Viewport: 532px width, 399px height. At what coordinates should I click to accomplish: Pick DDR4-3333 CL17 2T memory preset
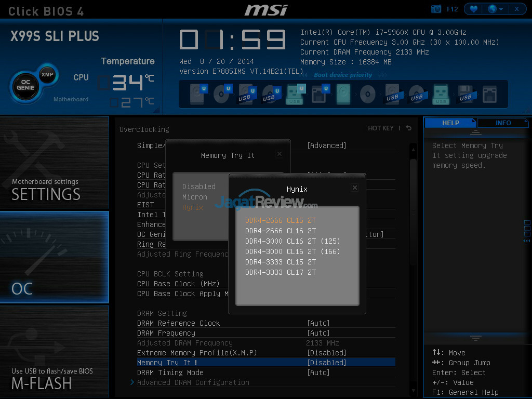click(281, 272)
